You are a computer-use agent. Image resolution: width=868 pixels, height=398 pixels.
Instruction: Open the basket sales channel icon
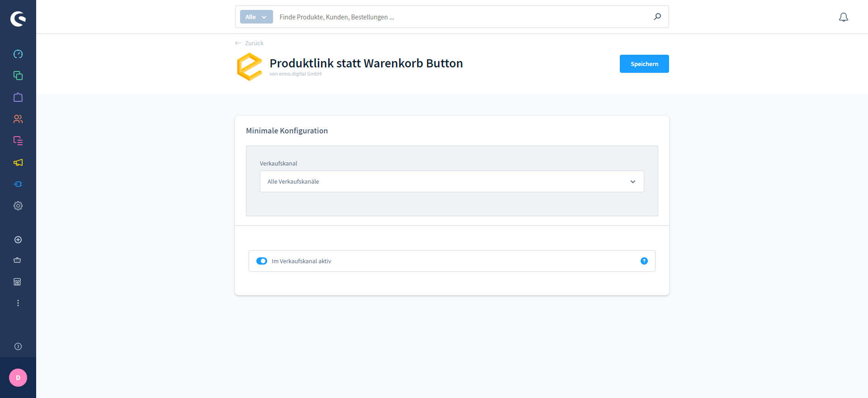pyautogui.click(x=17, y=260)
